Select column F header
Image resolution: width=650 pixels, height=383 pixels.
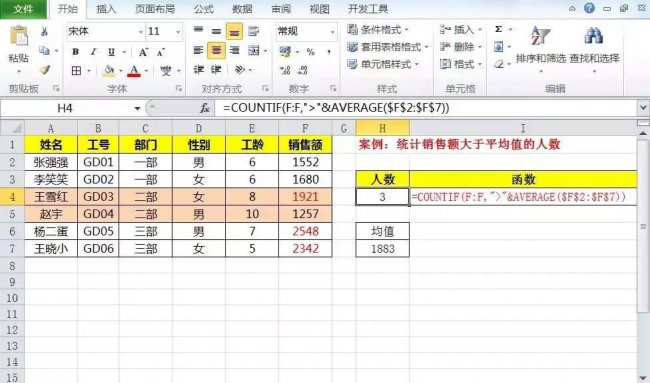pos(305,128)
